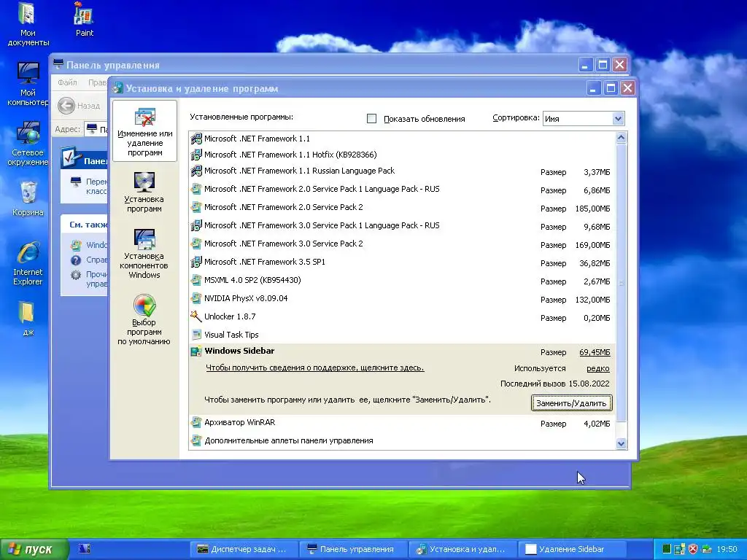Click the Архиватор WinRAR icon
This screenshot has width=747, height=560.
196,422
